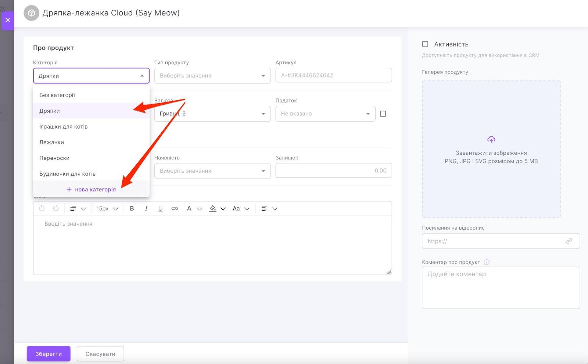This screenshot has width=588, height=364.
Task: Tick the checkbox beside the Податок field
Action: click(383, 114)
